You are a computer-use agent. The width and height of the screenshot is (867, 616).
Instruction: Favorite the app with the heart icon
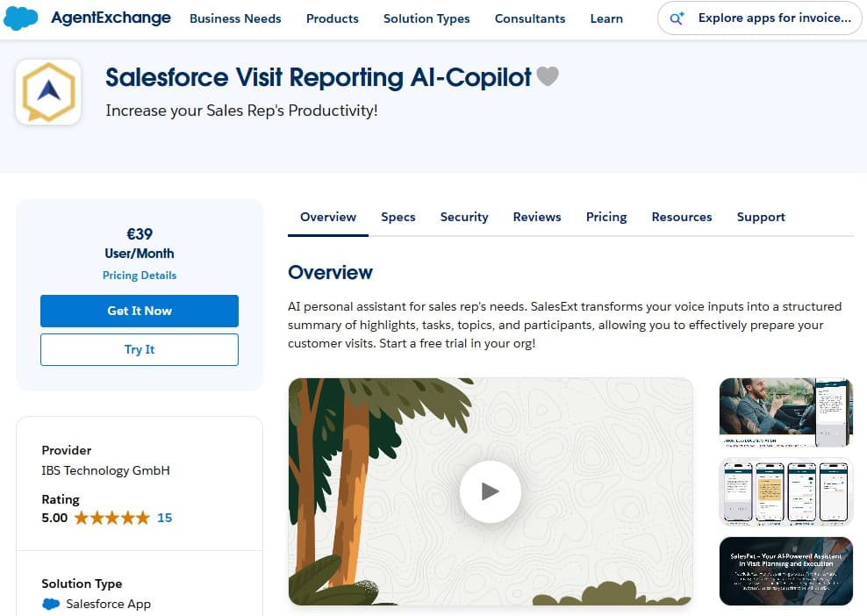click(x=548, y=76)
